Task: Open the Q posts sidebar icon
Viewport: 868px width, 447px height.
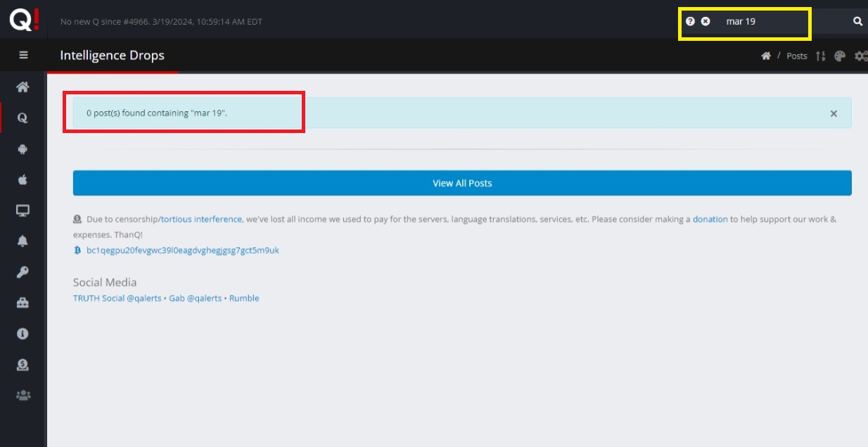Action: [x=23, y=118]
